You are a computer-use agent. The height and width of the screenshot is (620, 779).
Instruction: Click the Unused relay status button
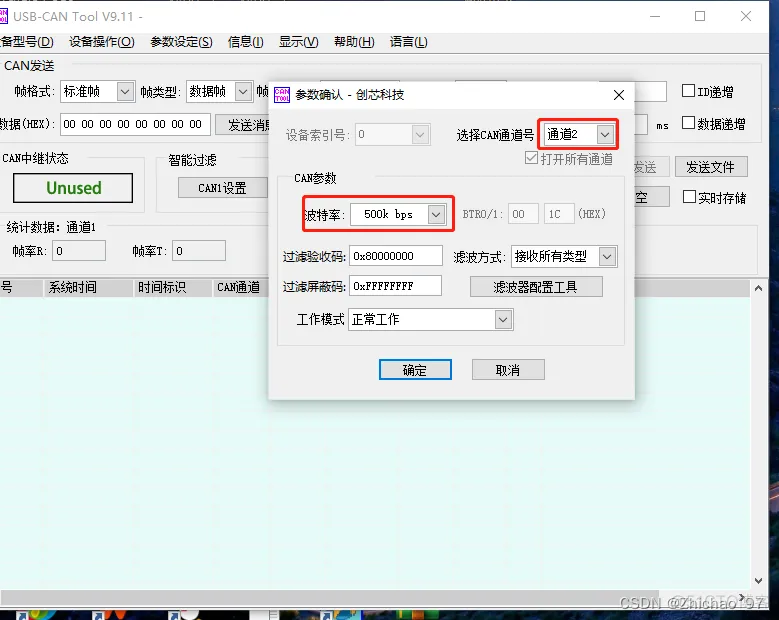73,188
